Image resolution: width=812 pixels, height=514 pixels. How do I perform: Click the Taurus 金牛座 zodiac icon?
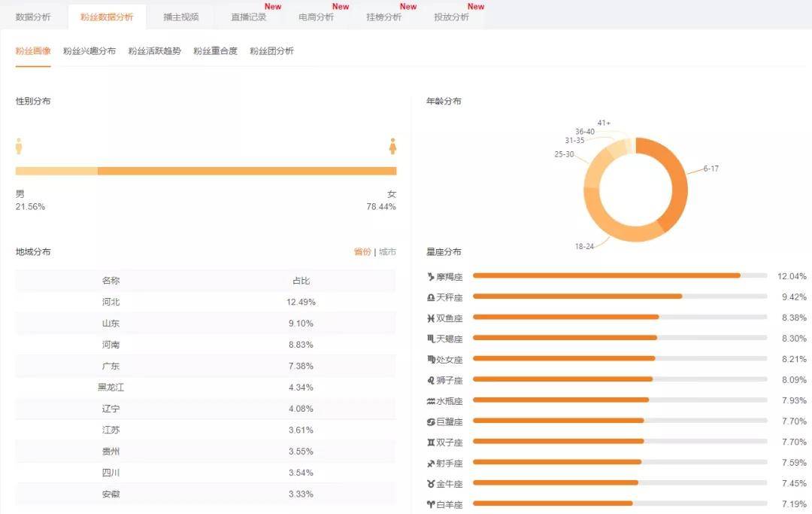[431, 484]
